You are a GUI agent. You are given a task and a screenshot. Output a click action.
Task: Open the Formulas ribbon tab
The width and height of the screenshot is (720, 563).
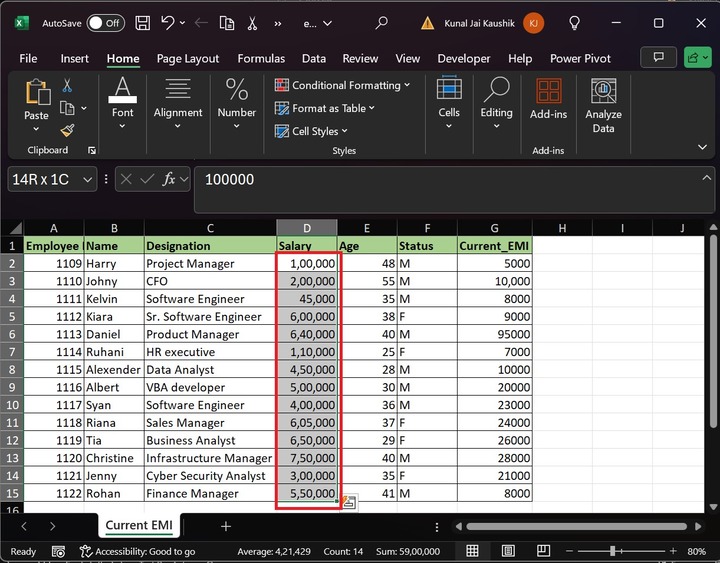pos(261,59)
